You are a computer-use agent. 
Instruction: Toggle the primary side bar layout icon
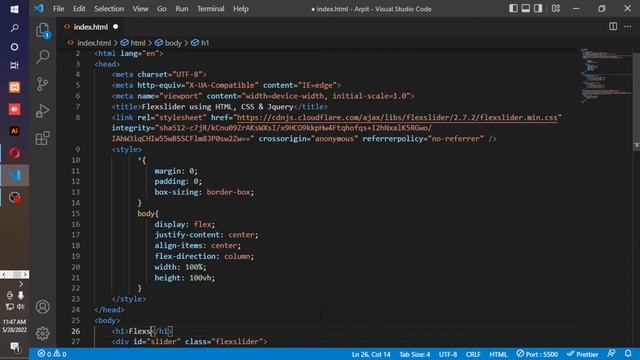(513, 8)
